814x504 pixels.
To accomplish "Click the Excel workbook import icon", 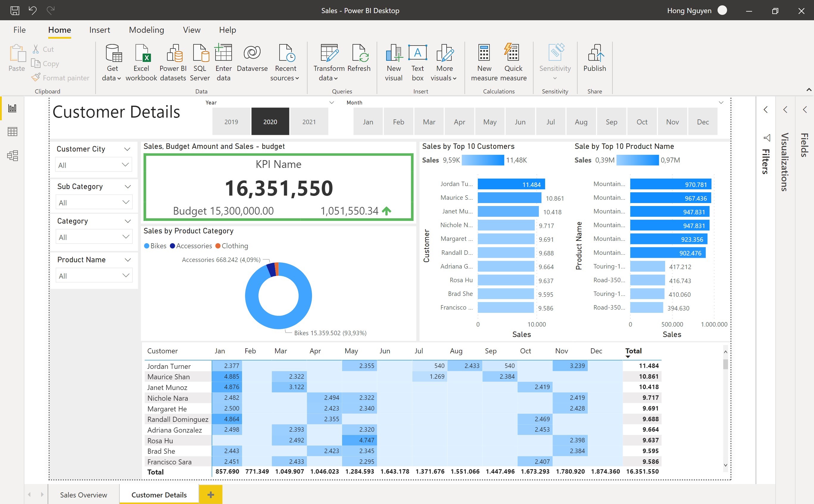I will [142, 53].
